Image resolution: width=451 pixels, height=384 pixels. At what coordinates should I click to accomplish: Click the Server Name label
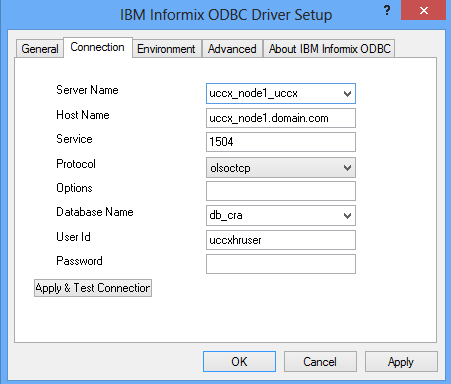click(x=87, y=90)
